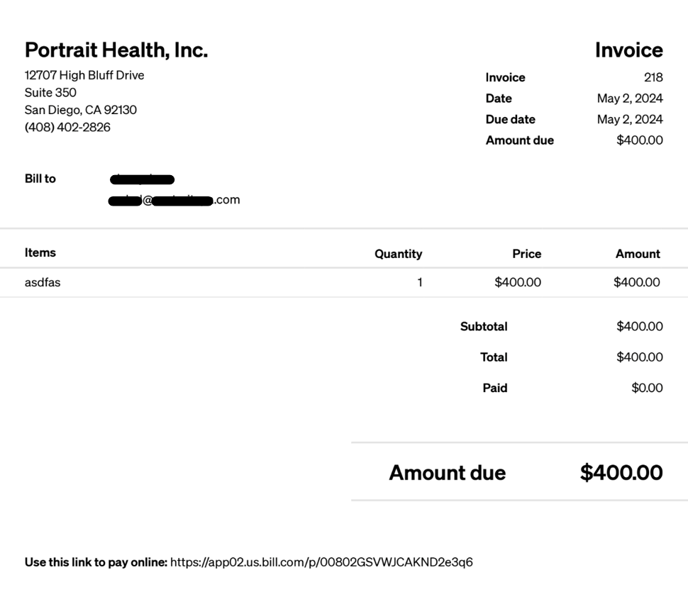Click the phone number (408) 402-2826

click(x=68, y=127)
